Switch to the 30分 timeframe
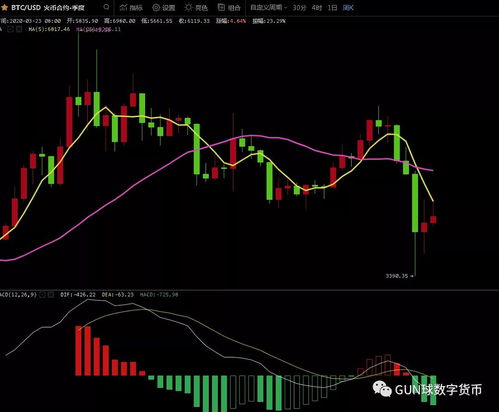499x412 pixels. (299, 7)
